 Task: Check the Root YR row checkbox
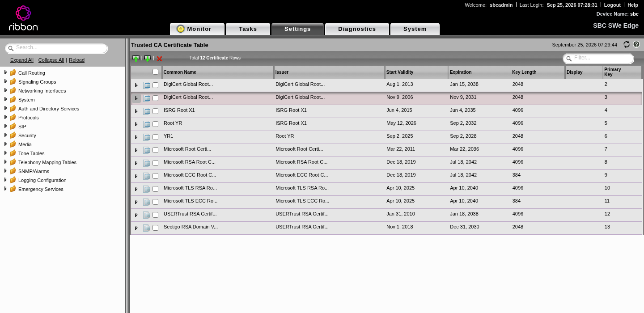[x=155, y=124]
